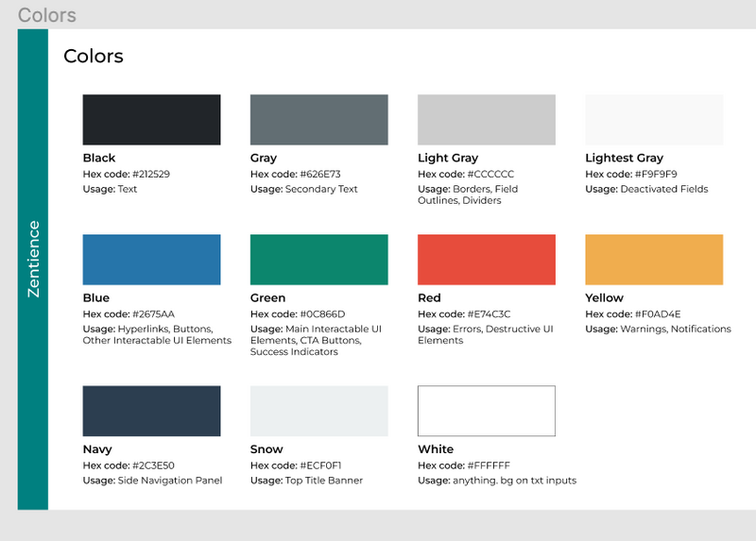Click the Hex code #F9F9F9 text
Viewport: 756px width, 541px height.
[631, 174]
